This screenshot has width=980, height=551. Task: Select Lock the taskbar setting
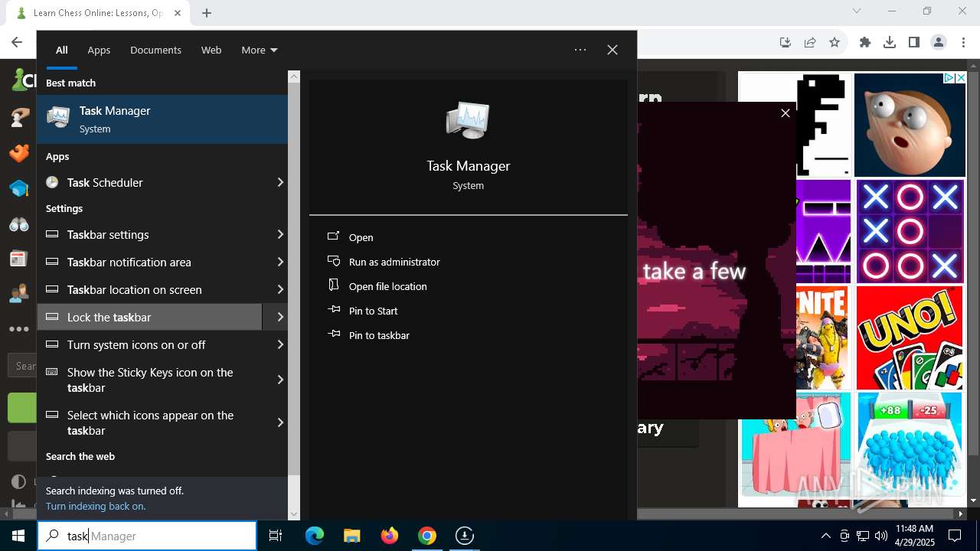[149, 317]
